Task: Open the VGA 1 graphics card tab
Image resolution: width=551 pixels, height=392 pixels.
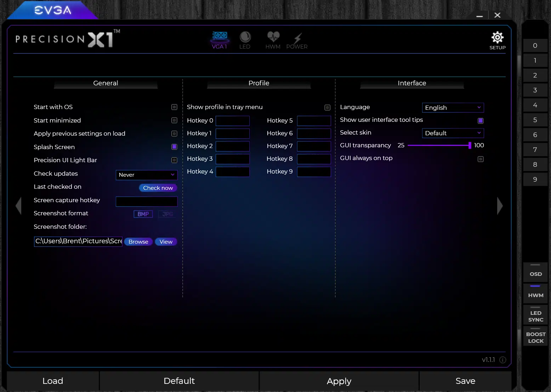Action: point(220,40)
